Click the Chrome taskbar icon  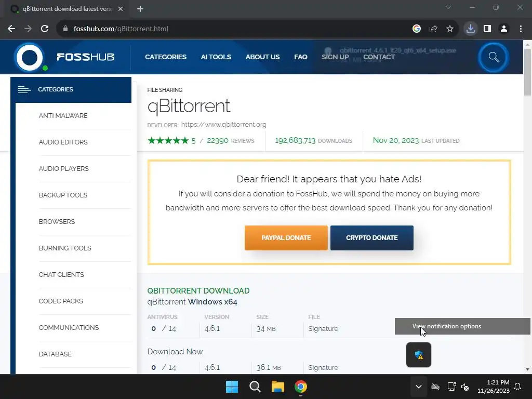click(301, 387)
